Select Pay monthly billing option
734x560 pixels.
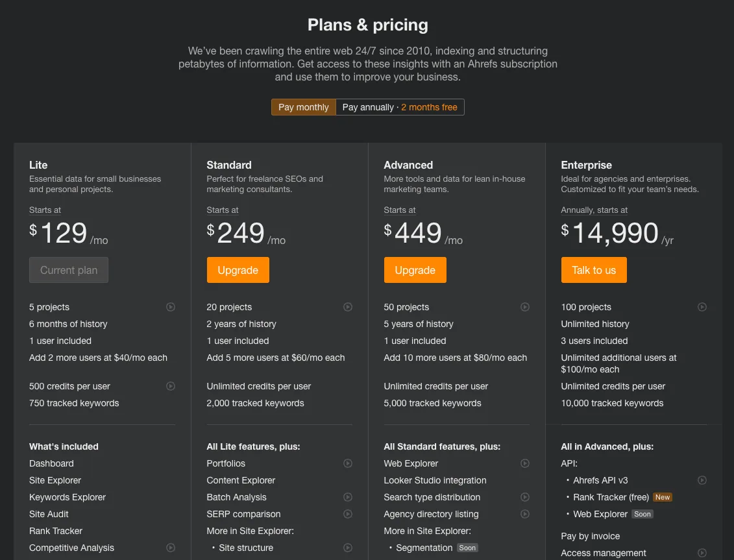(303, 107)
